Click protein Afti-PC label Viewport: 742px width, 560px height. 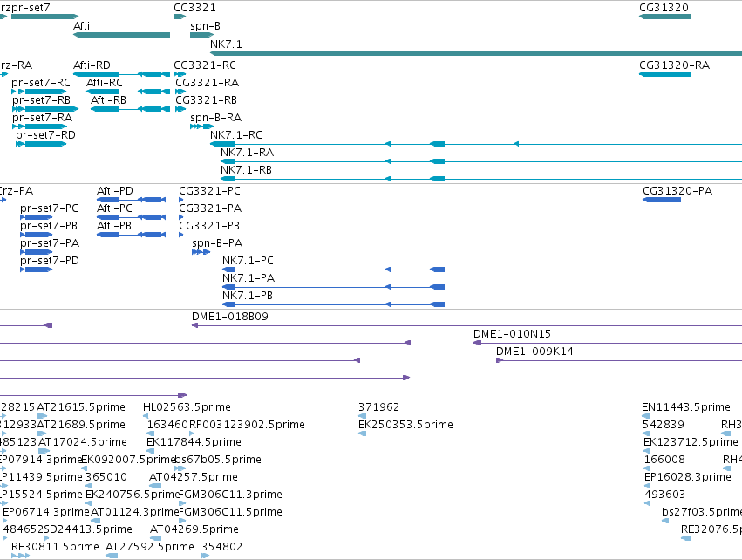coord(114,208)
